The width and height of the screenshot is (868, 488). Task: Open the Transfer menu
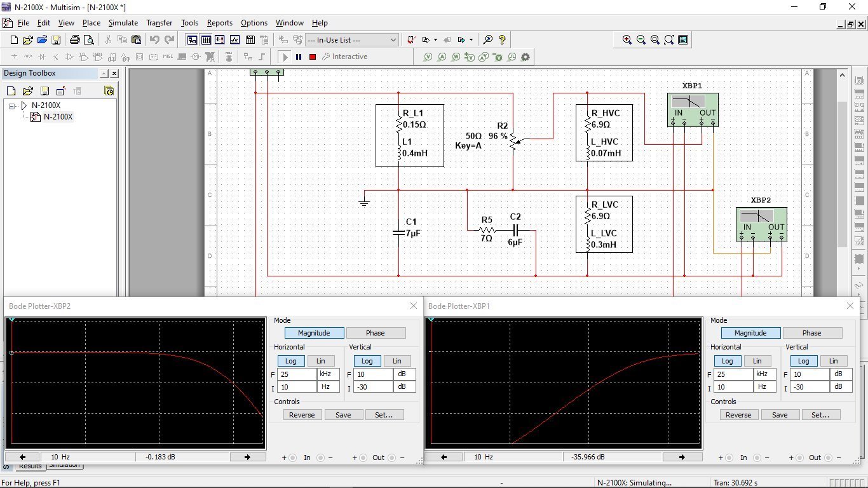(159, 23)
